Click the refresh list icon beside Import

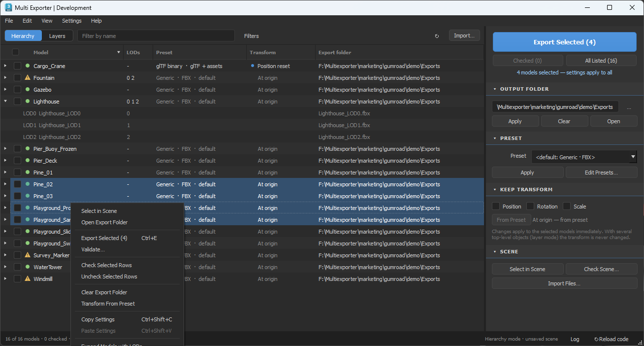point(437,36)
